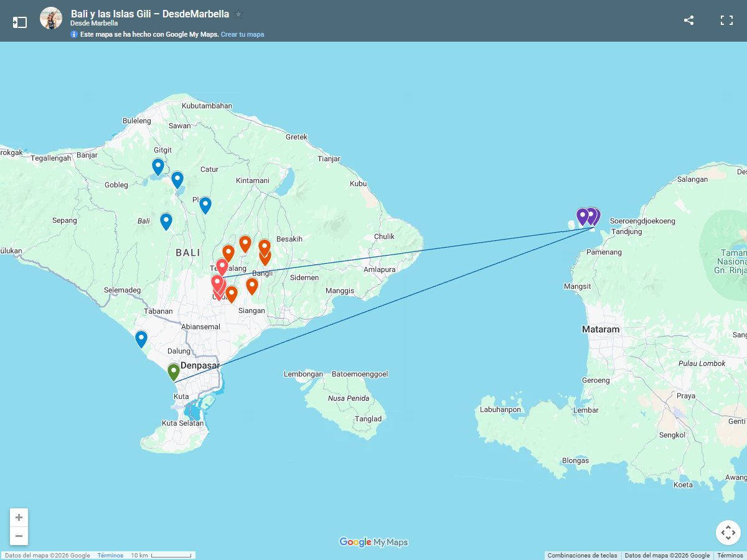Click the Desde Marbella profile avatar

pyautogui.click(x=51, y=18)
